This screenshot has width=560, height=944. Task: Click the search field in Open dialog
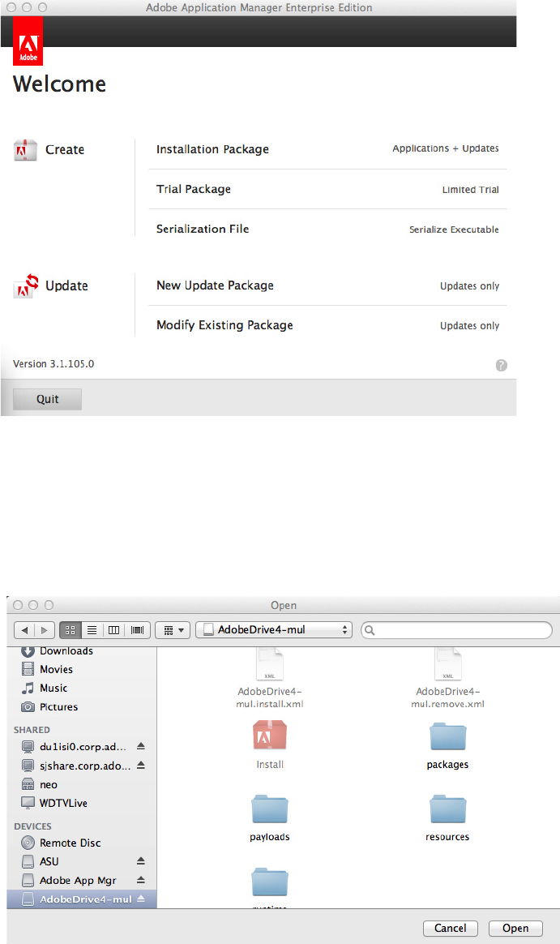tap(456, 630)
